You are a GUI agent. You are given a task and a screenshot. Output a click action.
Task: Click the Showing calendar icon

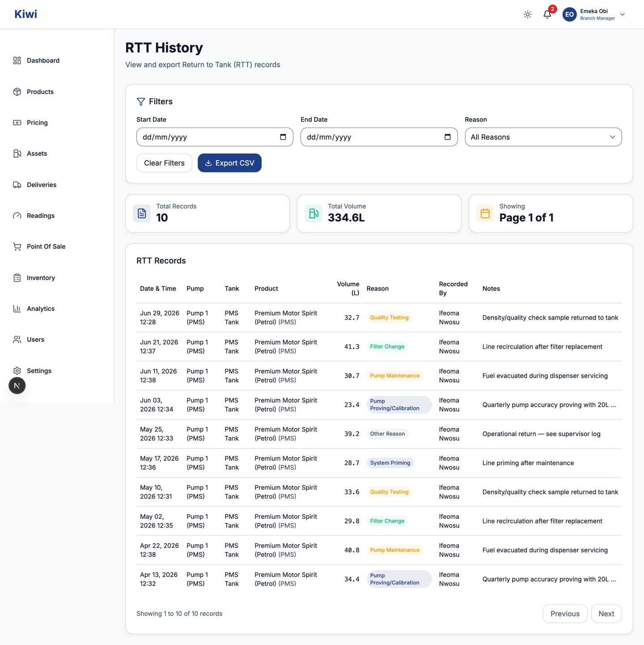485,213
